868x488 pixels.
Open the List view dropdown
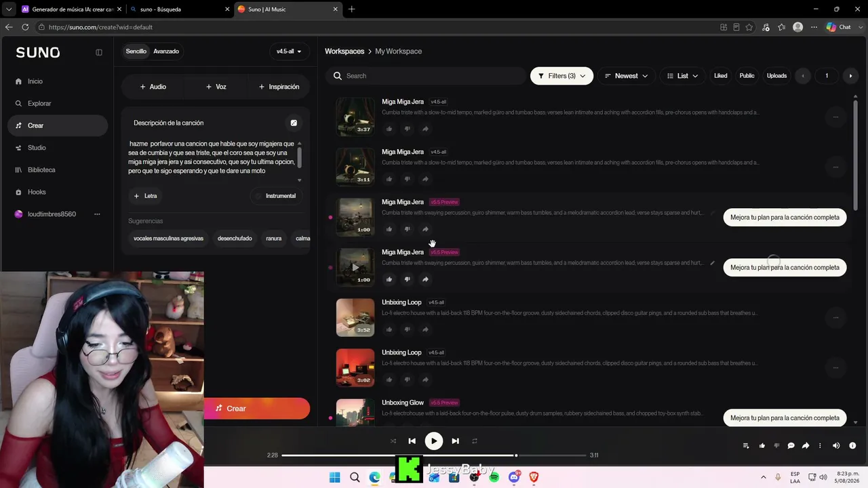point(682,76)
